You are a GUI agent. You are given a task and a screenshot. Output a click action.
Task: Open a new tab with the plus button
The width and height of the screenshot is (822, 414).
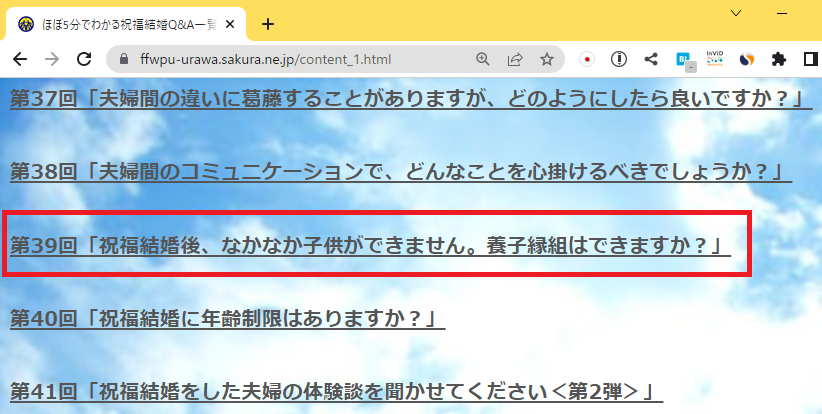tap(268, 24)
